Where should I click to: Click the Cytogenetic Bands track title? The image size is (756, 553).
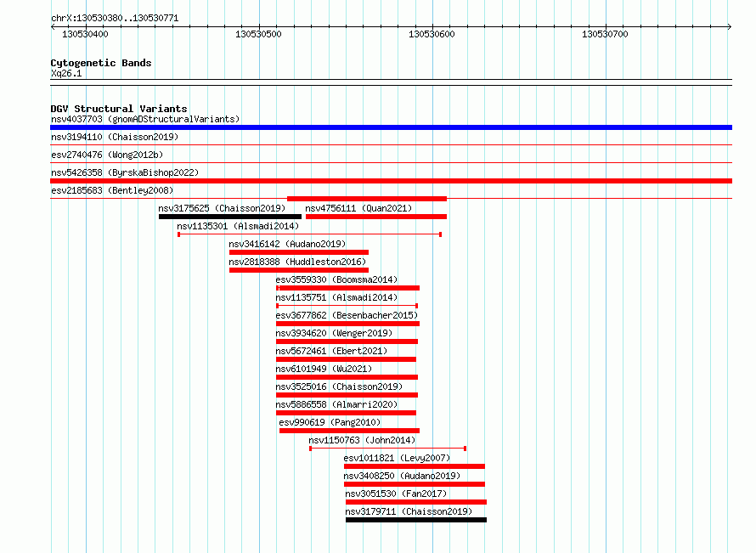[x=101, y=63]
